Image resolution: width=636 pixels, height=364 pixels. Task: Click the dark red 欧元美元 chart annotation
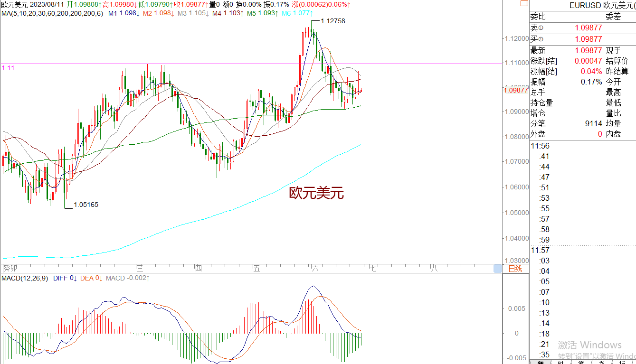point(317,193)
